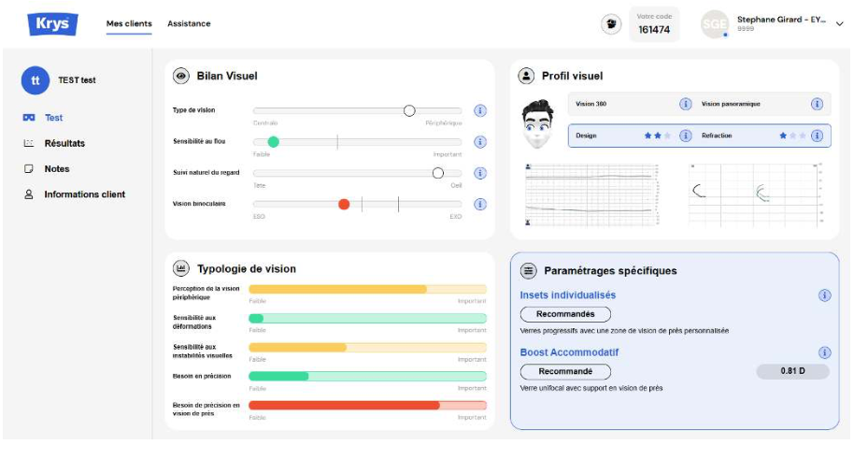This screenshot has width=868, height=459.
Task: Open Informations client section
Action: click(85, 194)
